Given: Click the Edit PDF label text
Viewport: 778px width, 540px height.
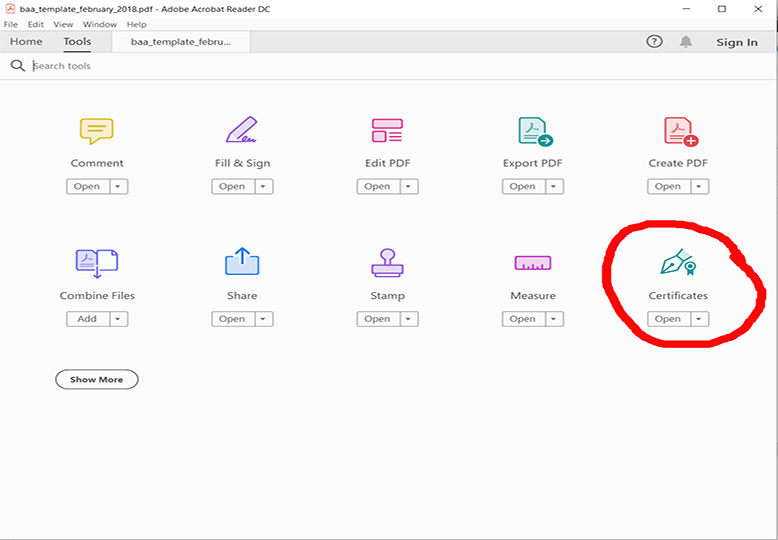Looking at the screenshot, I should click(388, 163).
